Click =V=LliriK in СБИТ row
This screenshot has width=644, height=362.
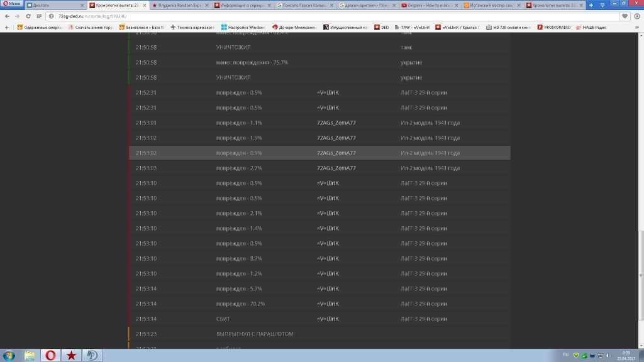coord(328,319)
